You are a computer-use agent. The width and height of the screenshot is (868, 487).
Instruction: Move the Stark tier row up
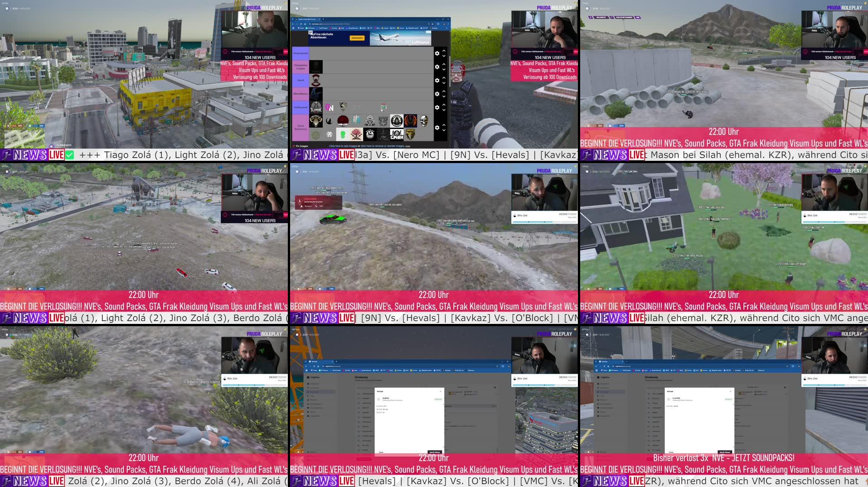444,78
